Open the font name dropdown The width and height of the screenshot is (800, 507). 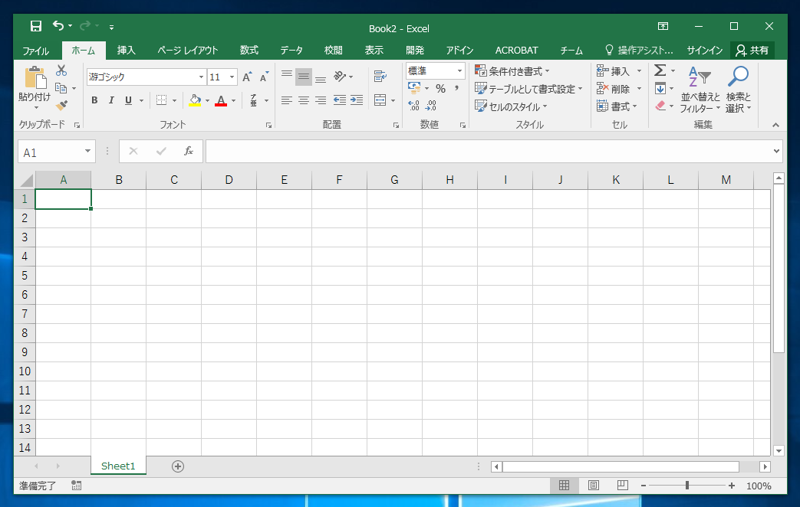201,77
